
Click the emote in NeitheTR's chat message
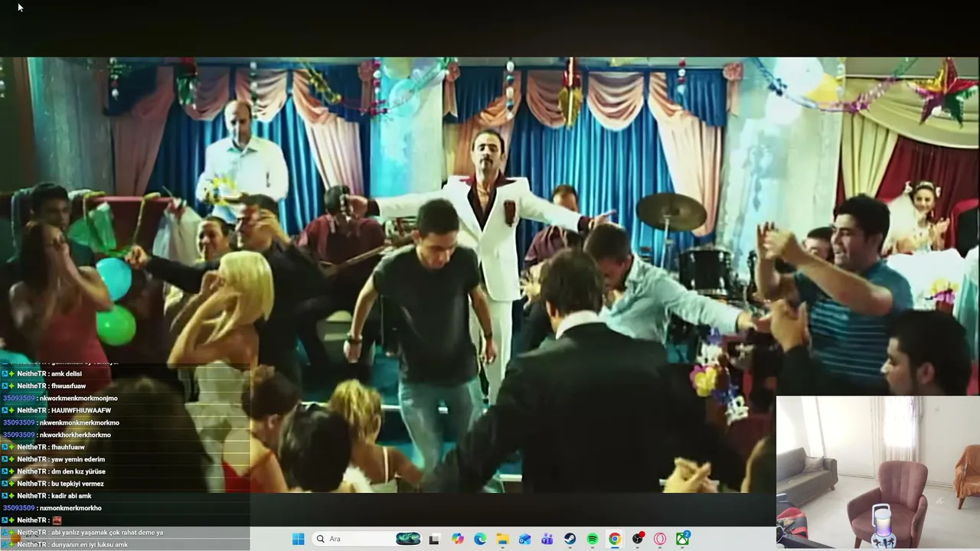pos(57,520)
